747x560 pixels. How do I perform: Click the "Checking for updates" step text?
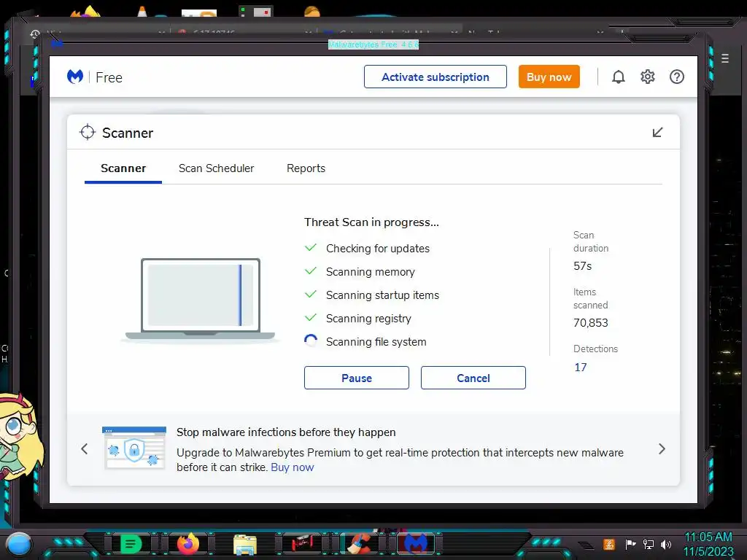[377, 249]
